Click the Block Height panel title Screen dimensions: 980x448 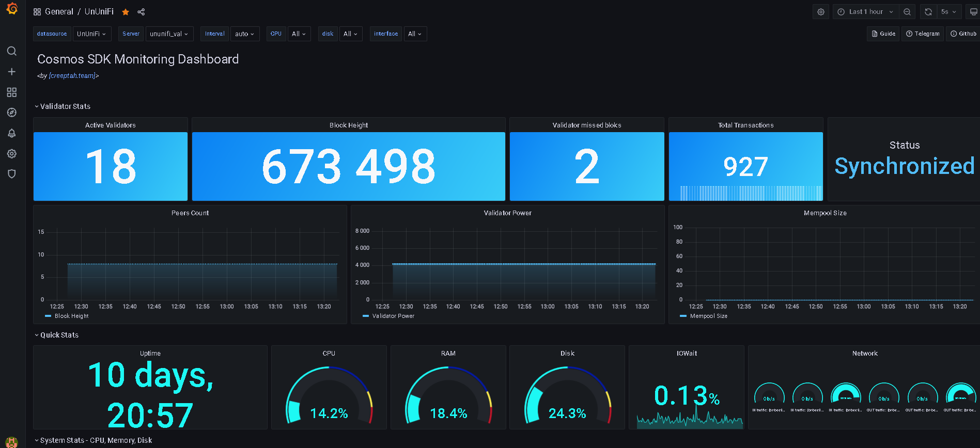point(349,125)
